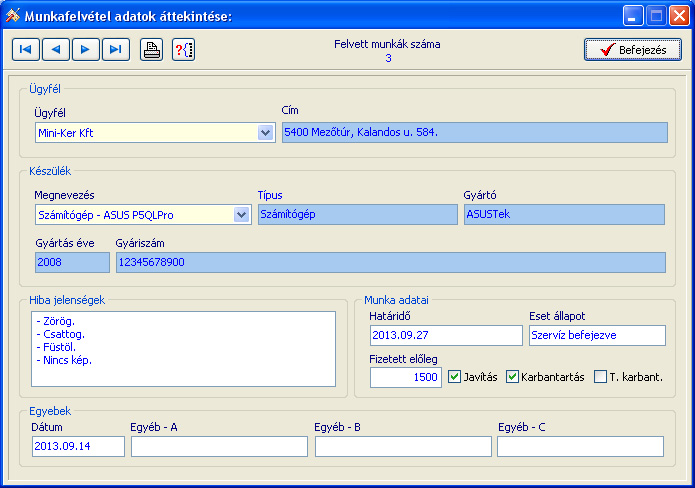Click the Befejezés button
The image size is (695, 488).
point(633,50)
